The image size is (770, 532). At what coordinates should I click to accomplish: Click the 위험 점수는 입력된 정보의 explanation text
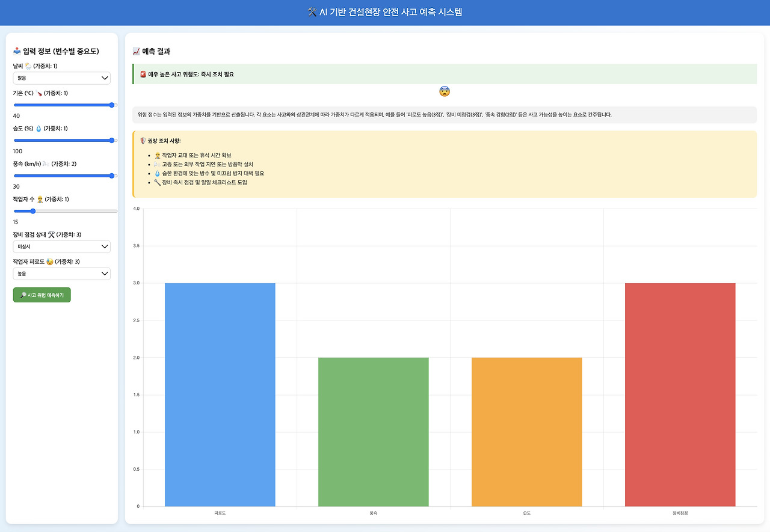click(x=375, y=114)
